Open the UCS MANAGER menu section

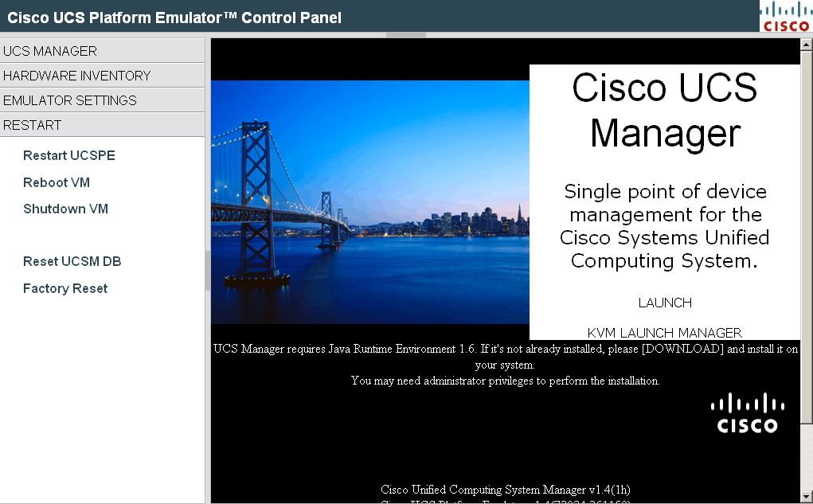[102, 51]
